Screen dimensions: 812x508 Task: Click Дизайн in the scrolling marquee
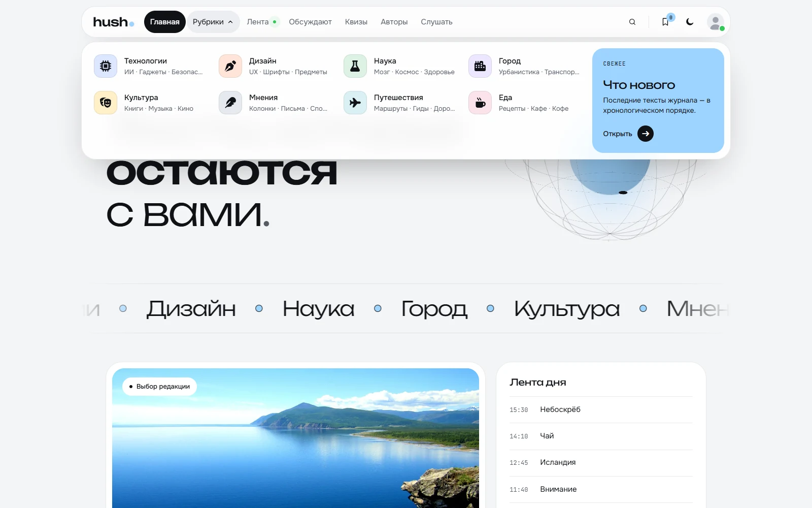191,309
